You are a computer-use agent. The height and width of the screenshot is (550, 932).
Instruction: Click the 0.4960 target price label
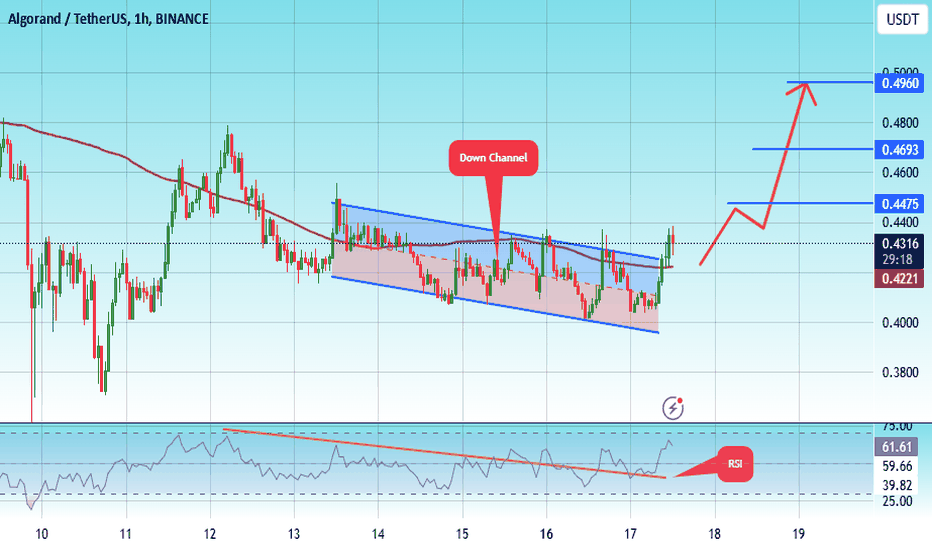pyautogui.click(x=900, y=83)
